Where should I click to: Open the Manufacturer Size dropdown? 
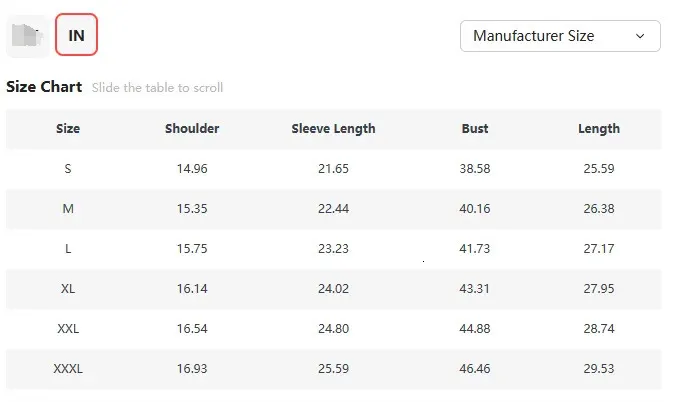click(x=559, y=36)
